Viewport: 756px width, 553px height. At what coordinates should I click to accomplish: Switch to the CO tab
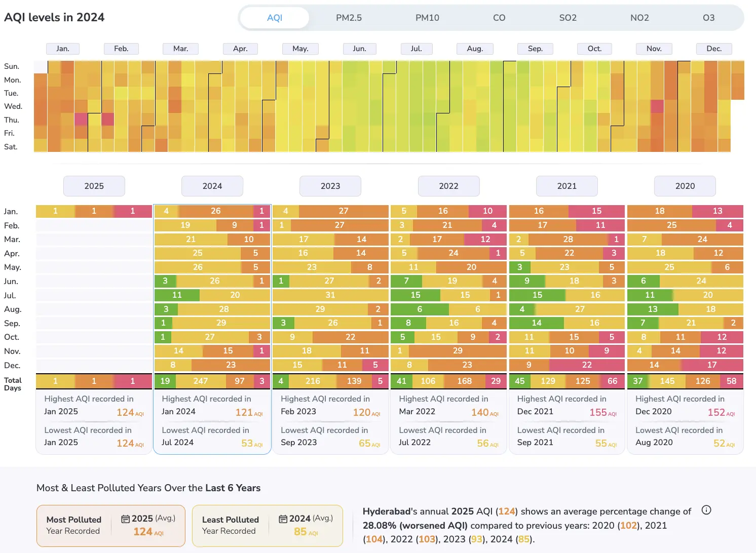[499, 18]
